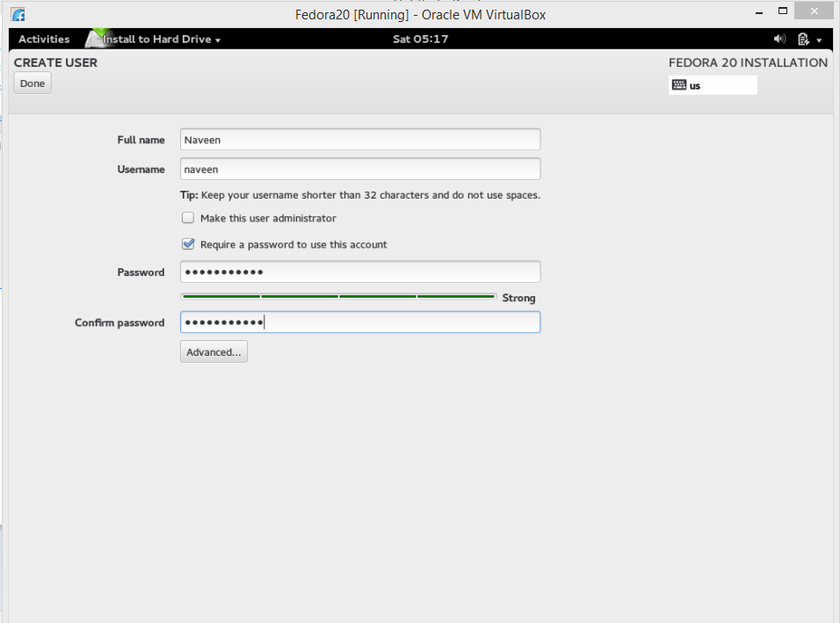Maximize the VirtualBox window
840x623 pixels.
(783, 11)
